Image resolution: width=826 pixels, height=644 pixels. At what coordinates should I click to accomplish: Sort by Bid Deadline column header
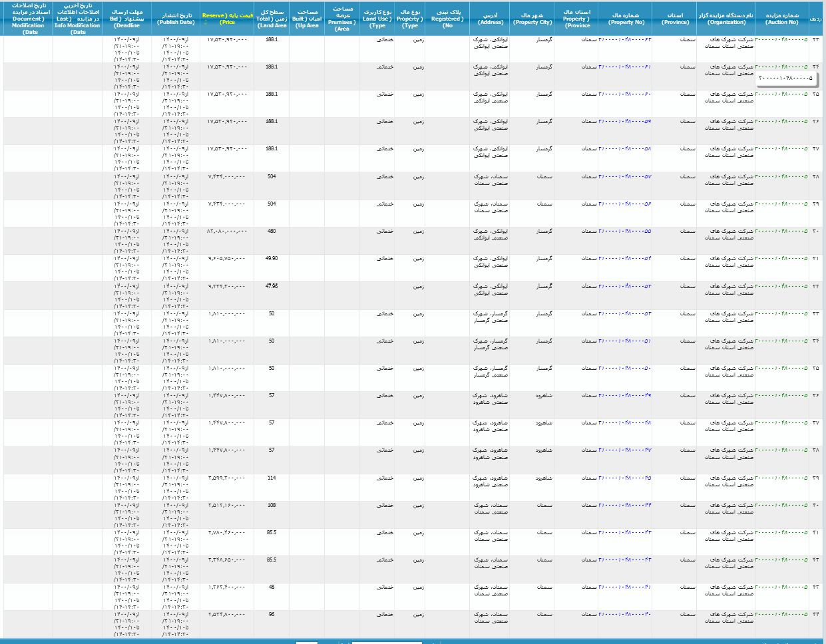point(126,19)
